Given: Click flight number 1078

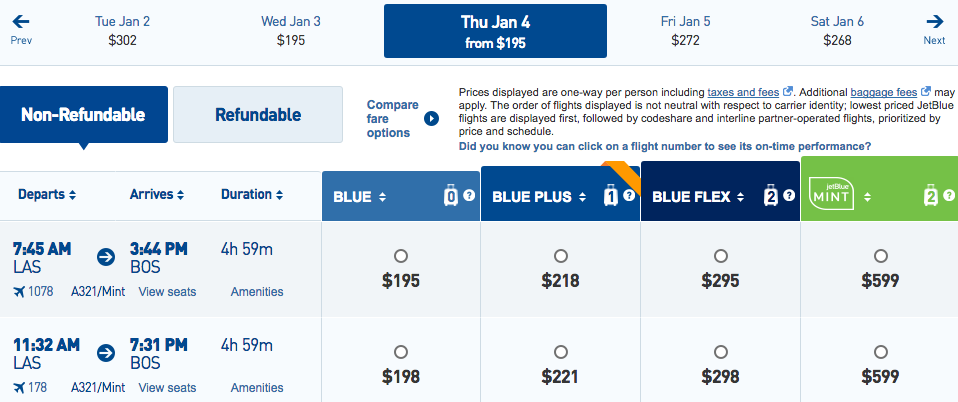Looking at the screenshot, I should tap(43, 292).
